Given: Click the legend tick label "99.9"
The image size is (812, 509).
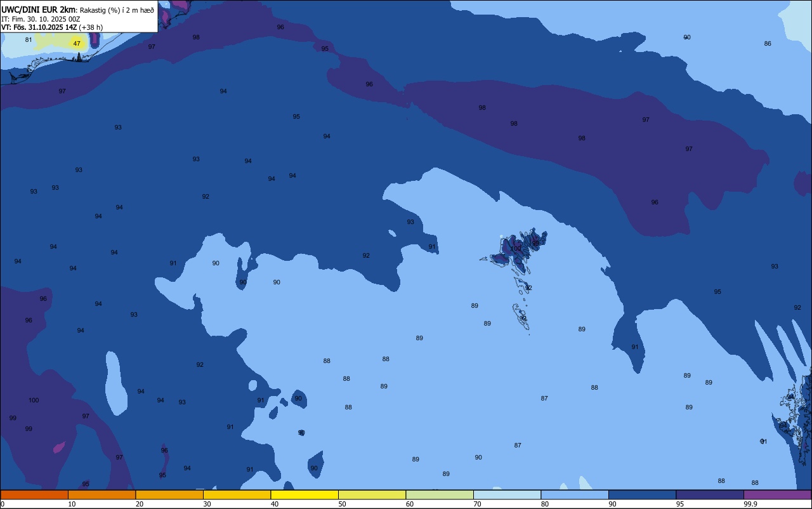Looking at the screenshot, I should 750,504.
